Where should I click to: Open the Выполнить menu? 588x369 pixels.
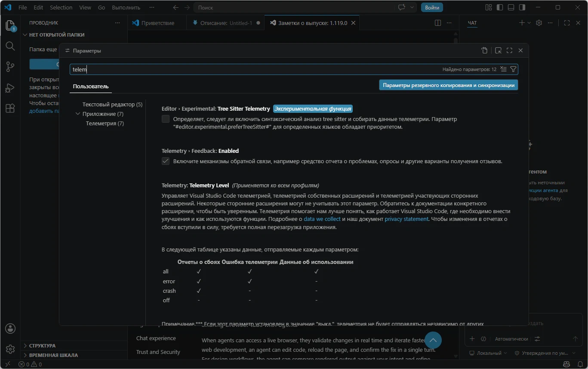tap(126, 7)
